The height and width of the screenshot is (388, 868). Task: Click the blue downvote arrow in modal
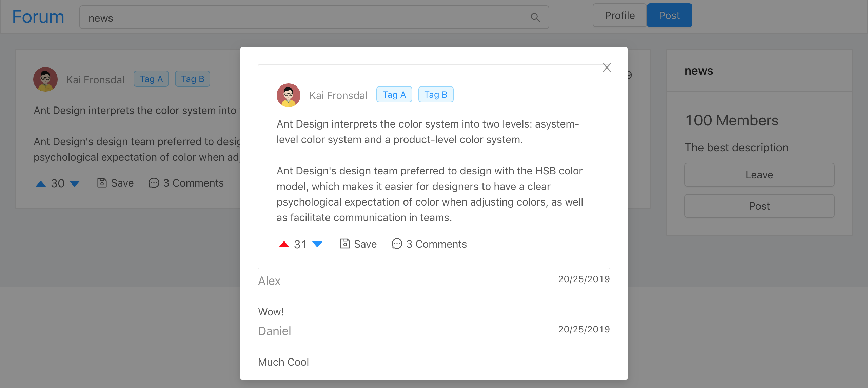pyautogui.click(x=317, y=244)
